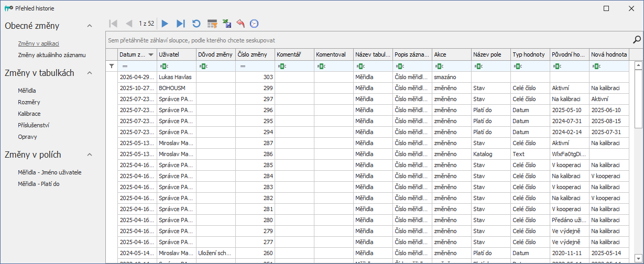Open filter operator for Akce column
This screenshot has width=644, height=264.
pyautogui.click(x=439, y=66)
